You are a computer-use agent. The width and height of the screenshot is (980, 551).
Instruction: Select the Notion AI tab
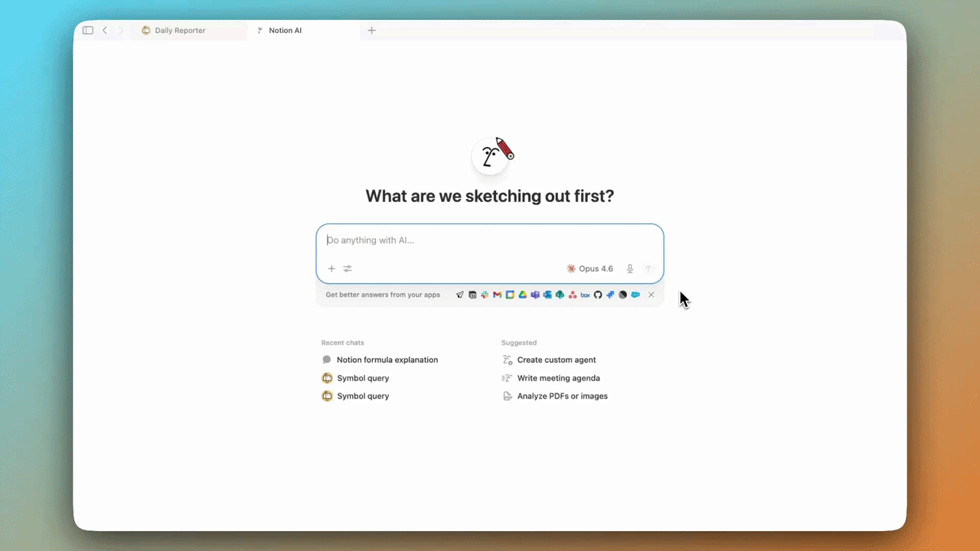303,31
